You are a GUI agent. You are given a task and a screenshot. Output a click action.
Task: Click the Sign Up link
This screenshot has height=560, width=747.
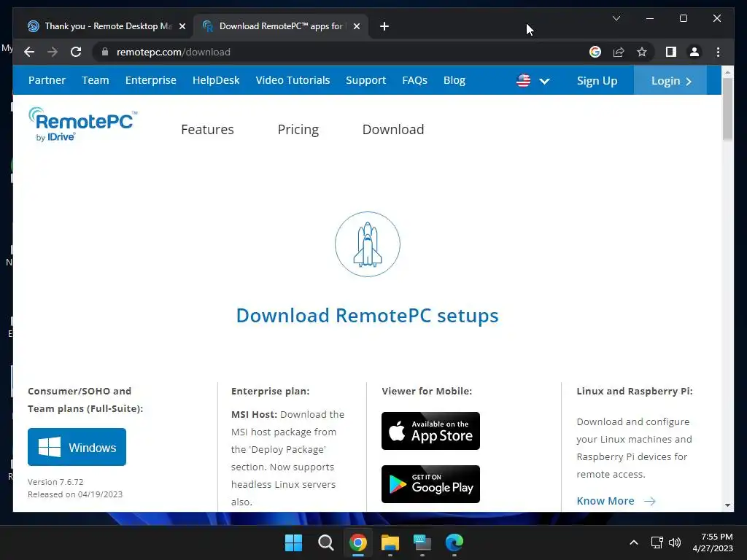(x=597, y=80)
